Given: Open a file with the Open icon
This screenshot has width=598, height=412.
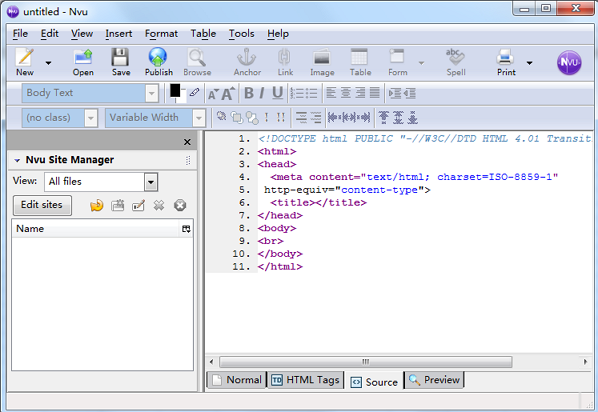Looking at the screenshot, I should (x=83, y=57).
